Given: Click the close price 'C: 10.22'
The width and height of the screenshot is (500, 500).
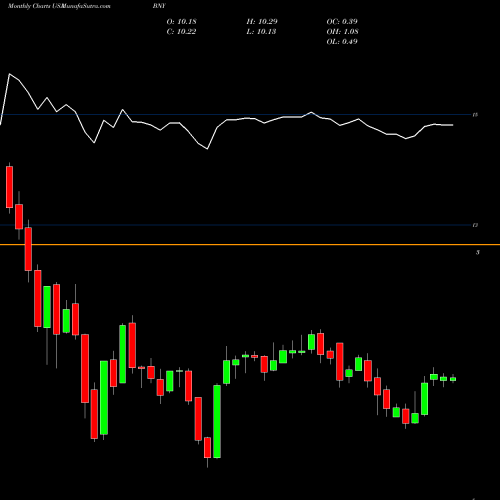Looking at the screenshot, I should [181, 32].
